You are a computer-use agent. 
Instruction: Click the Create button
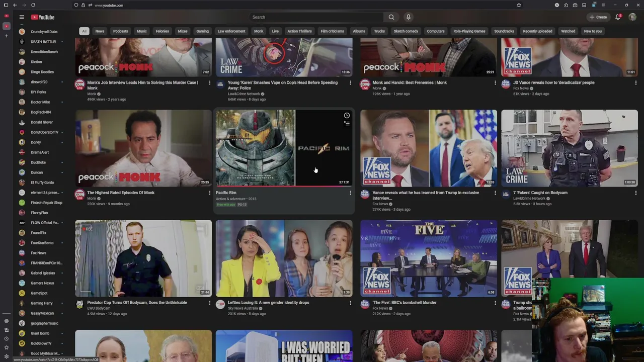pos(598,17)
